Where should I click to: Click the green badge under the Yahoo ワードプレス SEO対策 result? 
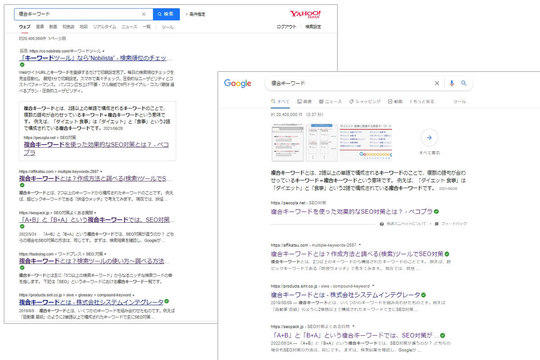click(22, 268)
